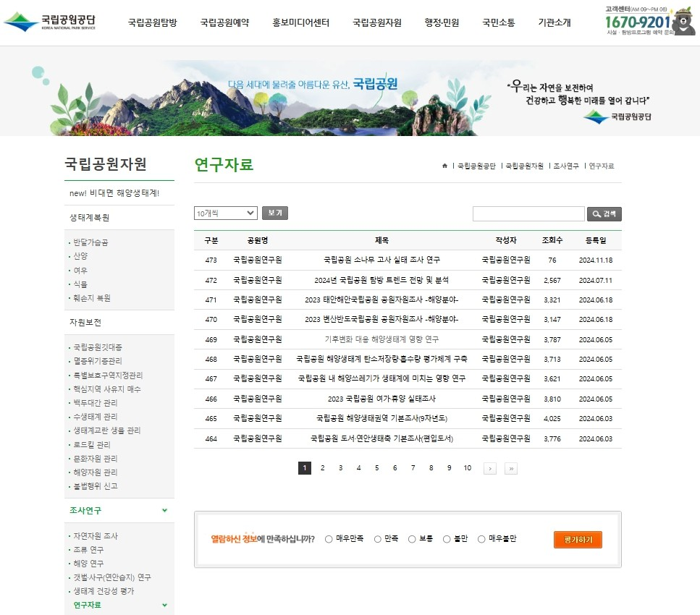
Task: Open 국립공원 해양생태권역 기본조사(9차년도) post
Action: point(381,419)
